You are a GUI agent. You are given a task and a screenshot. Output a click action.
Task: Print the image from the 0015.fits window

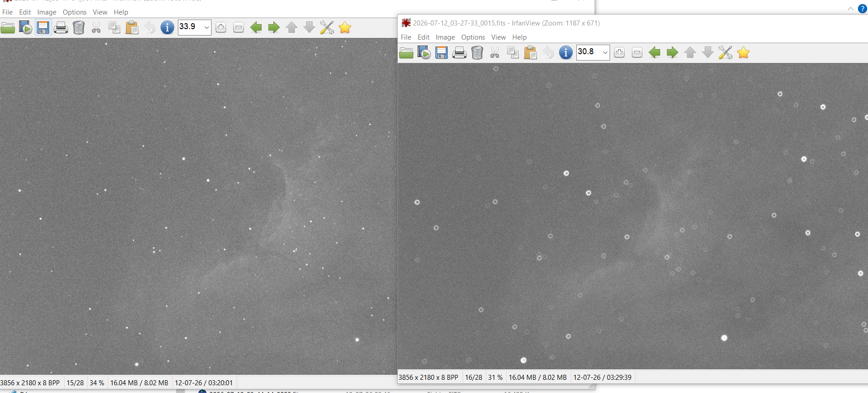[x=459, y=53]
